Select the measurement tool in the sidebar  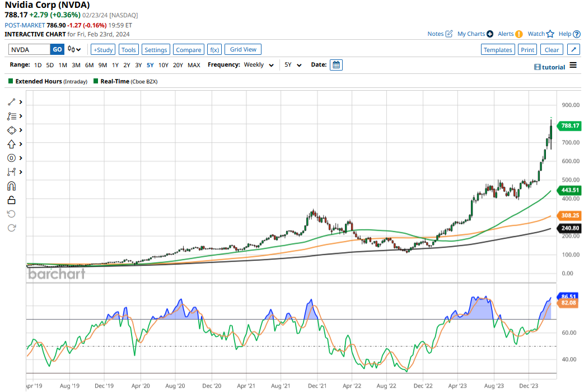click(x=10, y=172)
